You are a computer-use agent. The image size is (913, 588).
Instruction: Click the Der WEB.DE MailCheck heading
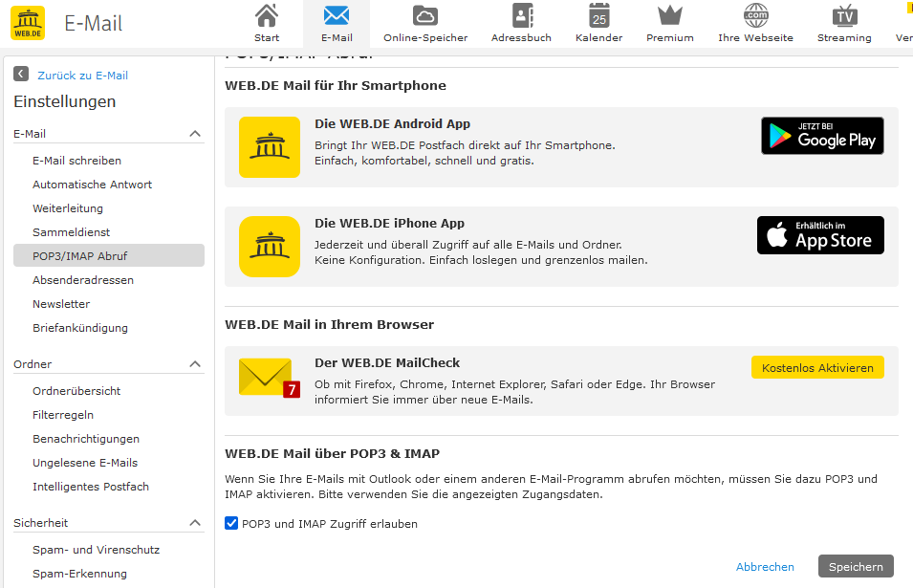(x=387, y=363)
